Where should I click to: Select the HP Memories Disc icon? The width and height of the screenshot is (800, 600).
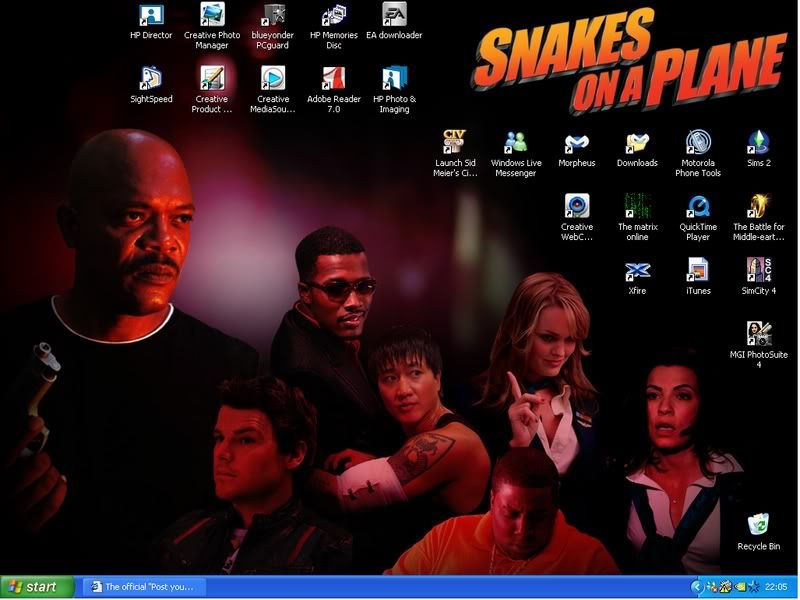333,15
